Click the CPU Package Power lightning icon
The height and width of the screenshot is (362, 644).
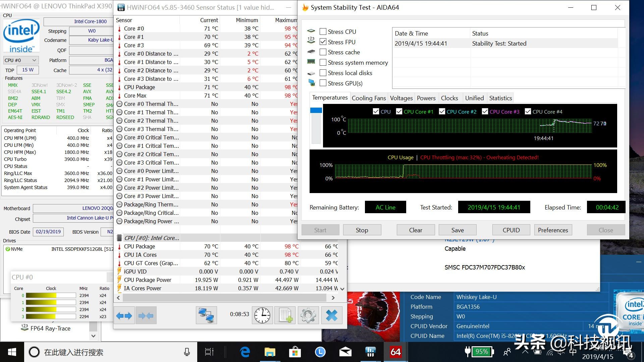tap(119, 280)
